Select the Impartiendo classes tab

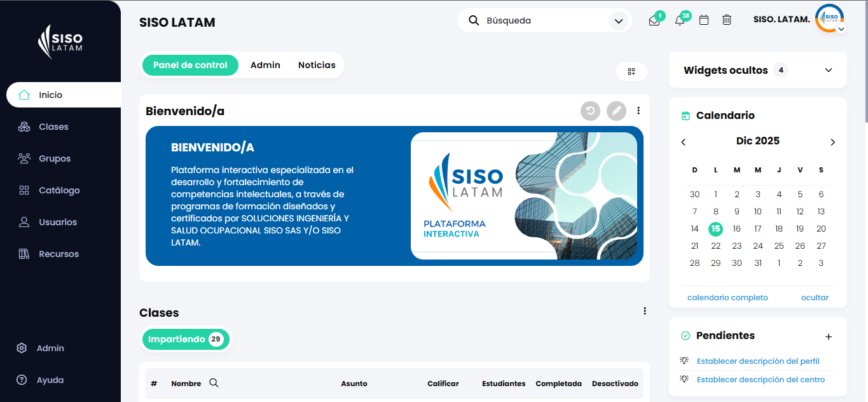tap(186, 339)
